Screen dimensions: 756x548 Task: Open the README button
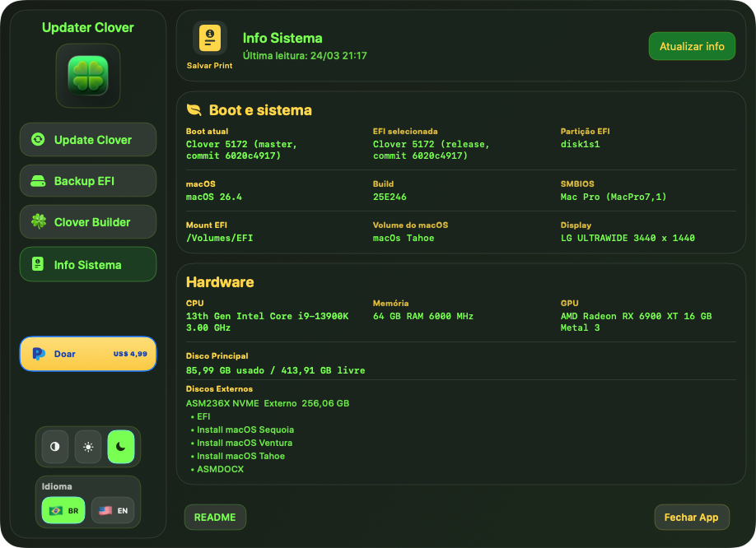[x=215, y=518]
